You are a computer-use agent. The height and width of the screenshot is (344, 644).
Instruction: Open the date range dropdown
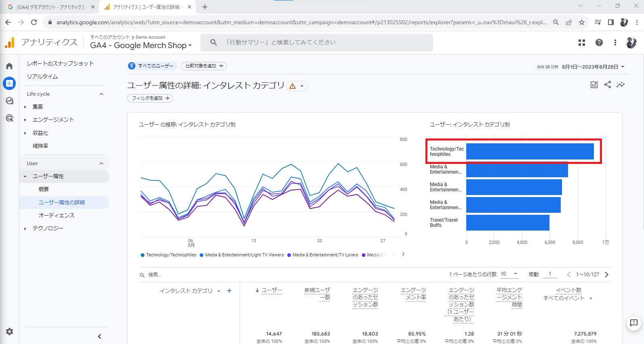(623, 67)
